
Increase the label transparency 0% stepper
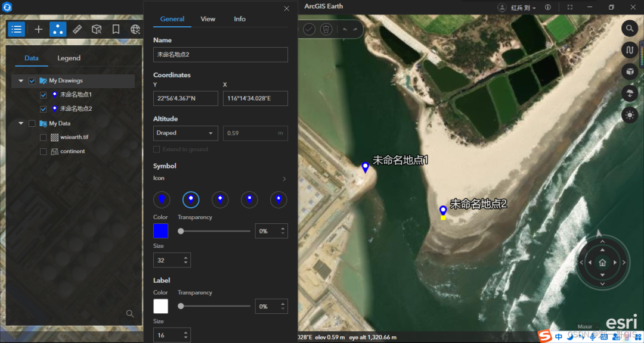coord(283,304)
